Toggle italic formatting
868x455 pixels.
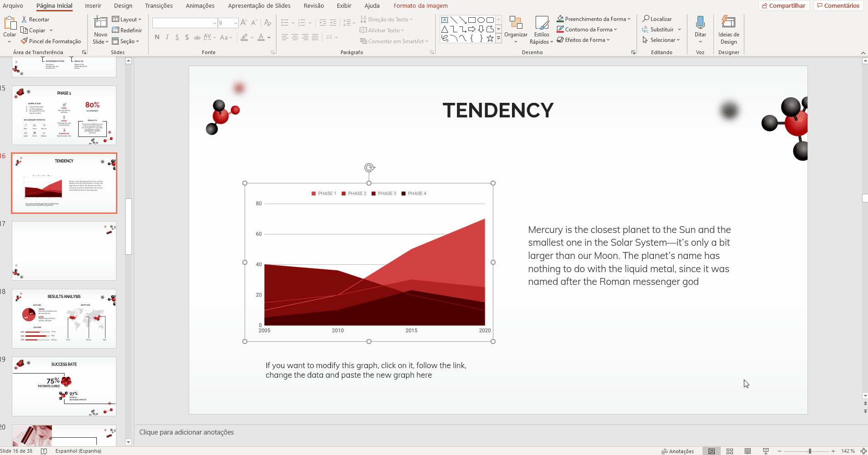[x=167, y=37]
